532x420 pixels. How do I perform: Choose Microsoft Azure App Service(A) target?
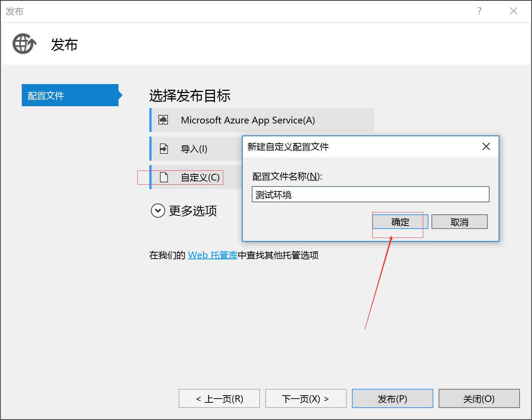[x=262, y=120]
